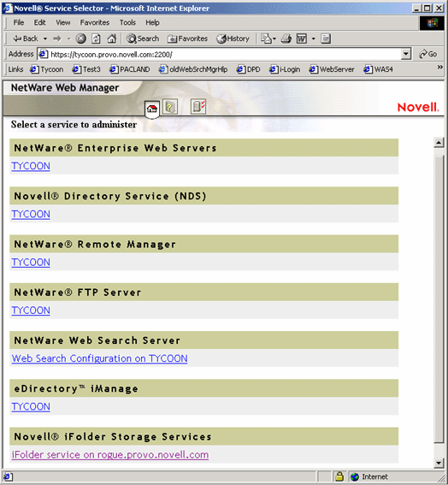Image resolution: width=448 pixels, height=485 pixels.
Task: Click the 'NetWare Web Search Server' section header
Action: pos(203,340)
